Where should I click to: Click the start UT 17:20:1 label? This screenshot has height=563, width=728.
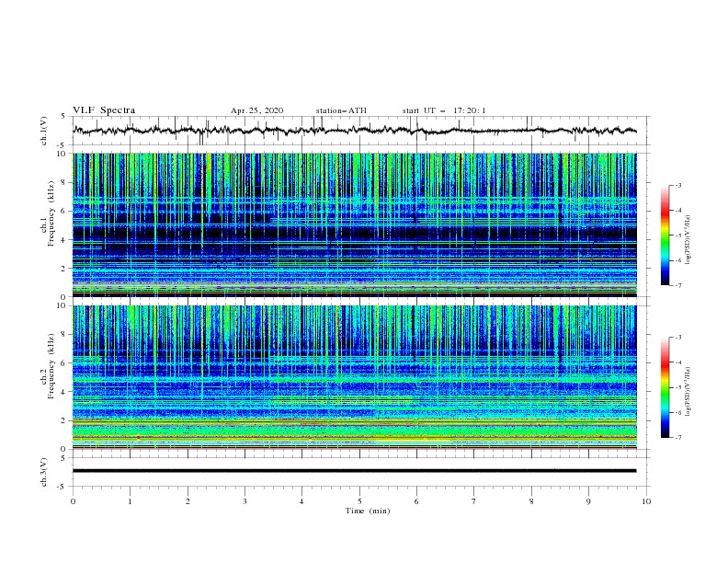444,110
